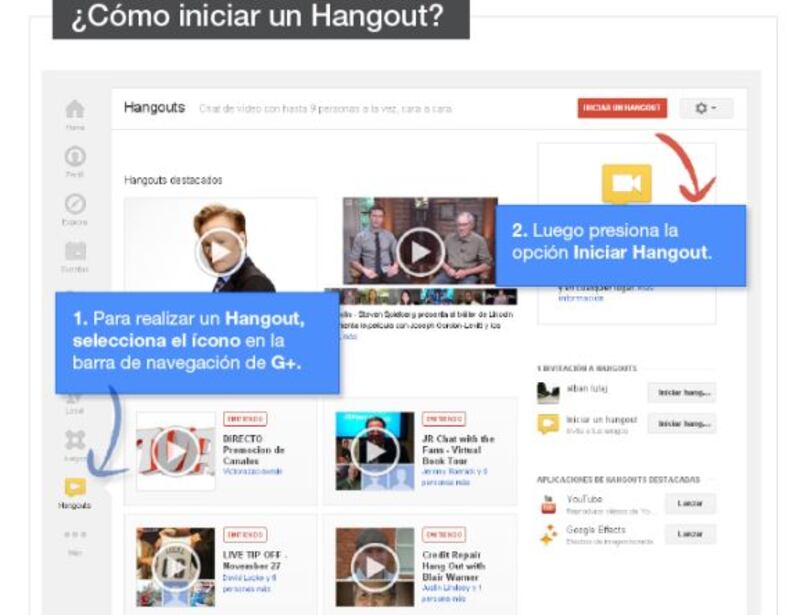Click the yellow 'Iniciar un hangout' chat icon

[x=548, y=424]
